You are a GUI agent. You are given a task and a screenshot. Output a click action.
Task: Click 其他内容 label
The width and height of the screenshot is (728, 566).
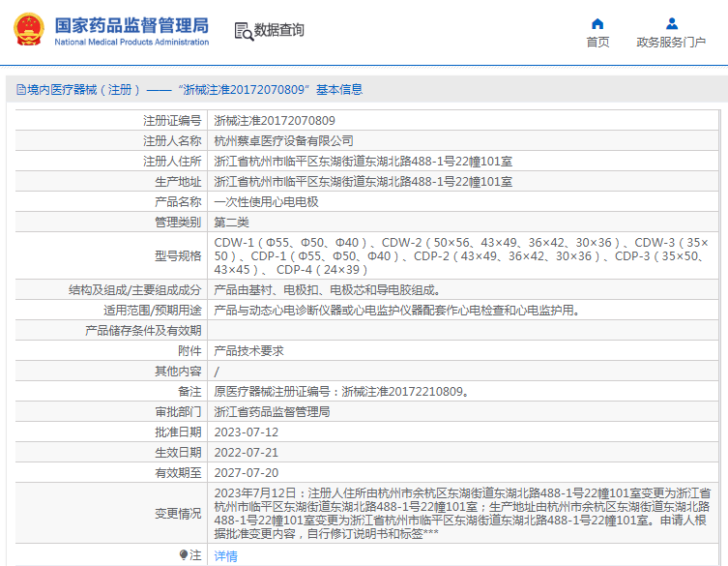click(x=178, y=372)
